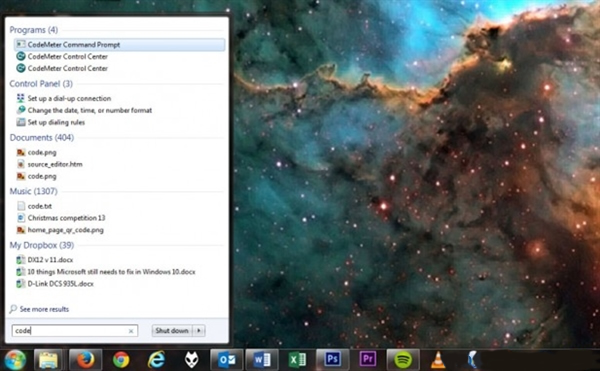
Task: Expand the Music (1307) results group
Action: point(33,191)
